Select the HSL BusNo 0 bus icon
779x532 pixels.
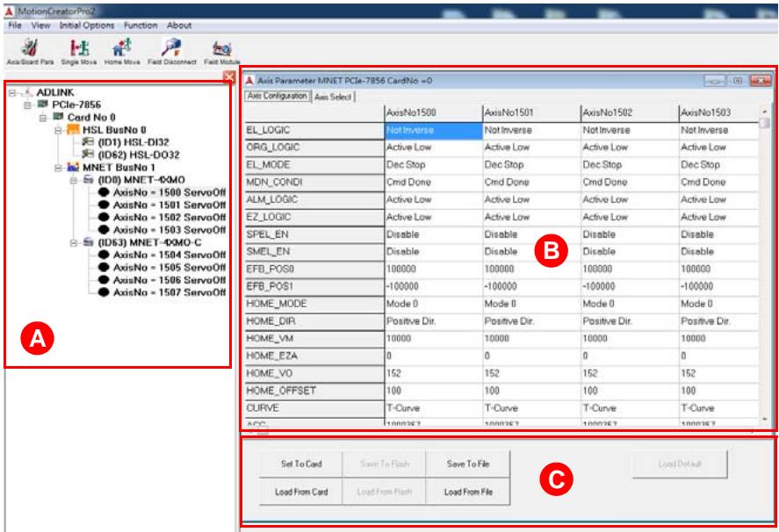[x=73, y=130]
